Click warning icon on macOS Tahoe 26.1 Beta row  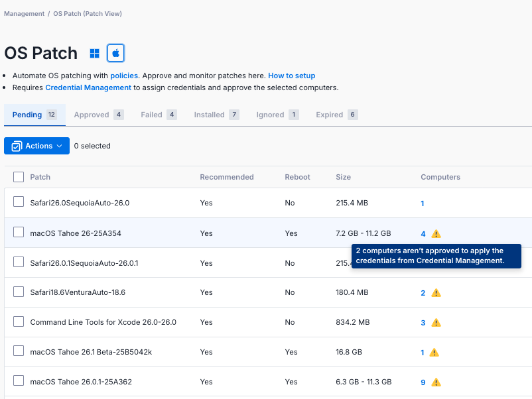click(x=434, y=352)
